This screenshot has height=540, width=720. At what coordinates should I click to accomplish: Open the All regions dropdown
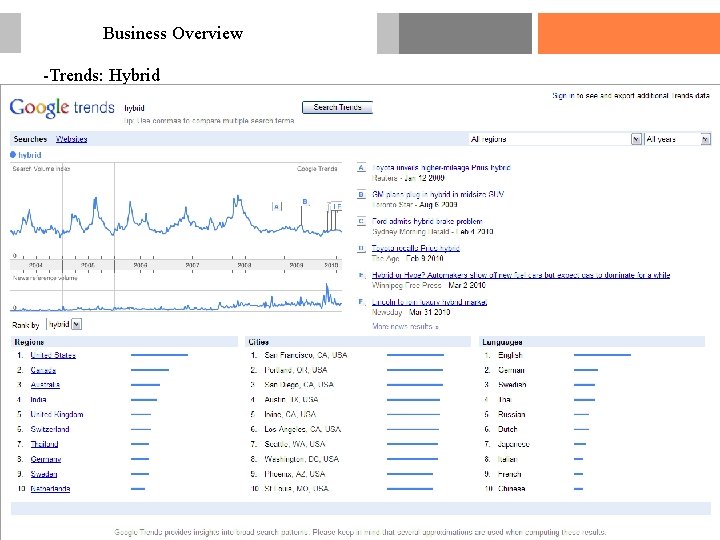(x=555, y=139)
